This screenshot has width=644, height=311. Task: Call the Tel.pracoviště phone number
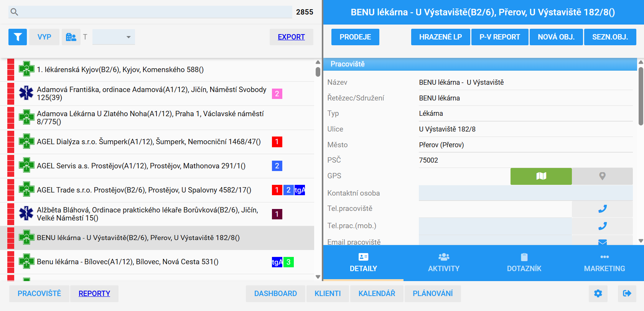click(x=602, y=209)
